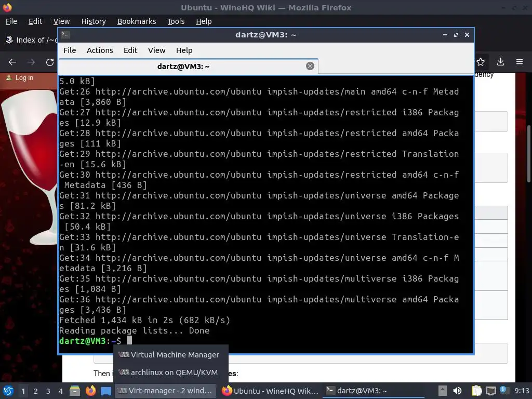532x399 pixels.
Task: Click the Log in link on WineHQ wiki
Action: coord(24,78)
